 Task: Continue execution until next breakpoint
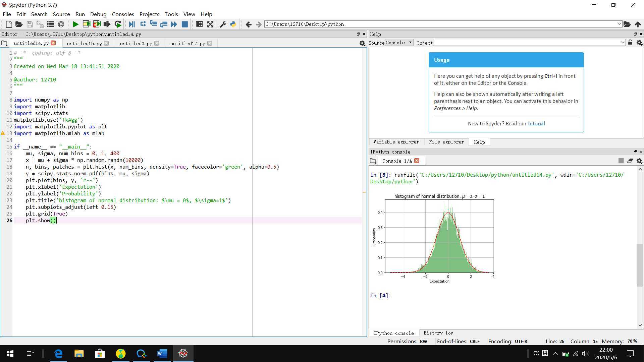tap(174, 24)
